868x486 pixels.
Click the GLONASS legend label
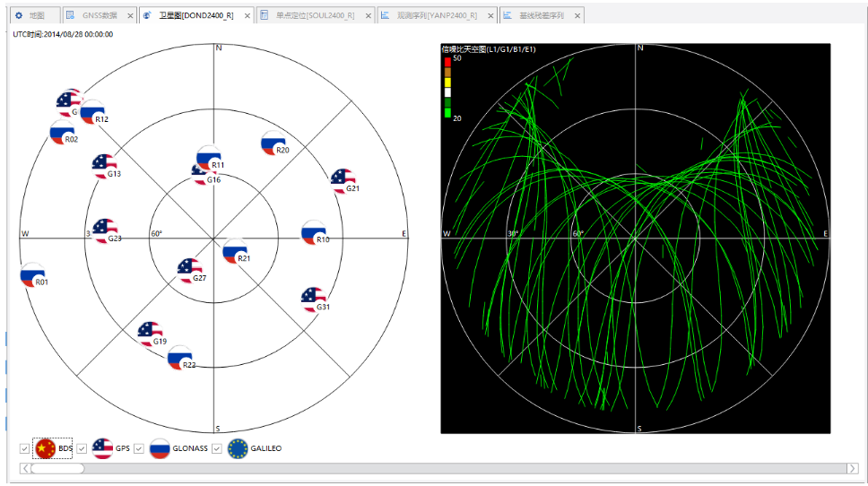click(190, 448)
